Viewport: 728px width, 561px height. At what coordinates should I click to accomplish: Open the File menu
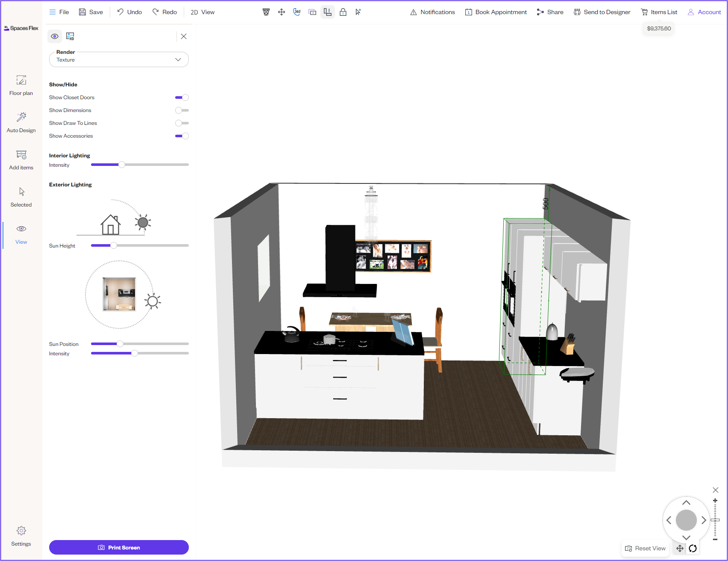pos(59,12)
